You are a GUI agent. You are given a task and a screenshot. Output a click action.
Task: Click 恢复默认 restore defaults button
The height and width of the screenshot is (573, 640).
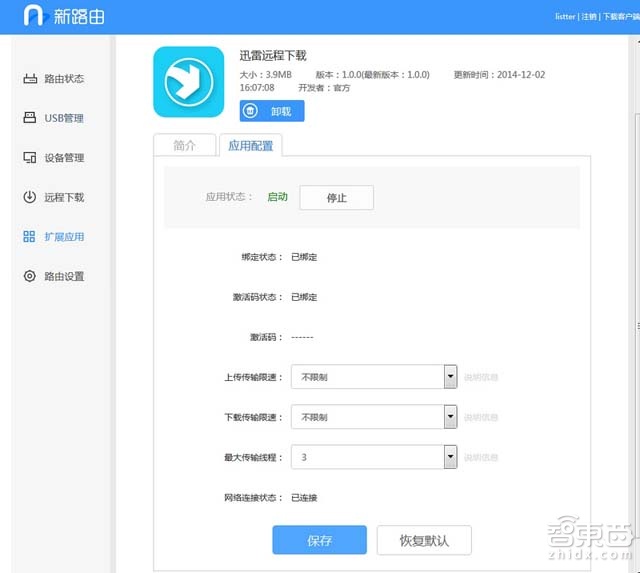click(424, 540)
